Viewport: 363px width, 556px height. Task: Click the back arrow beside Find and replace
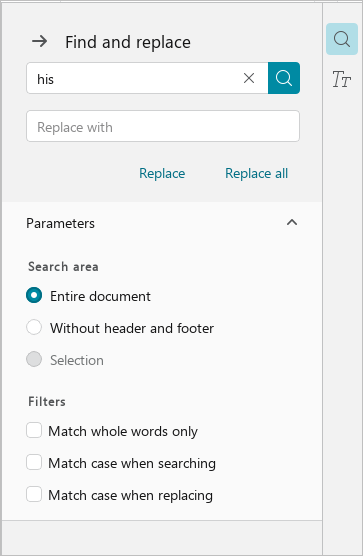pos(40,41)
